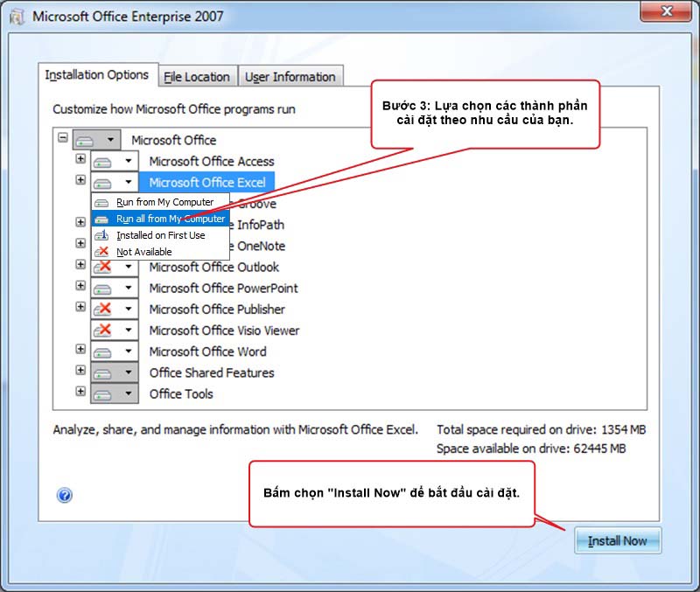Expand the Microsoft Office Publisher node
Viewport: 700px width, 592px height.
coord(80,306)
